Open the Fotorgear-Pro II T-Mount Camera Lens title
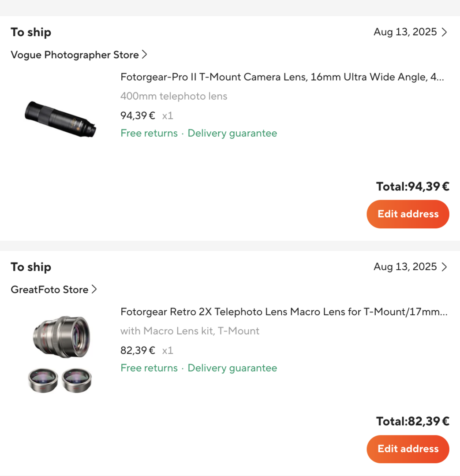 click(x=282, y=78)
